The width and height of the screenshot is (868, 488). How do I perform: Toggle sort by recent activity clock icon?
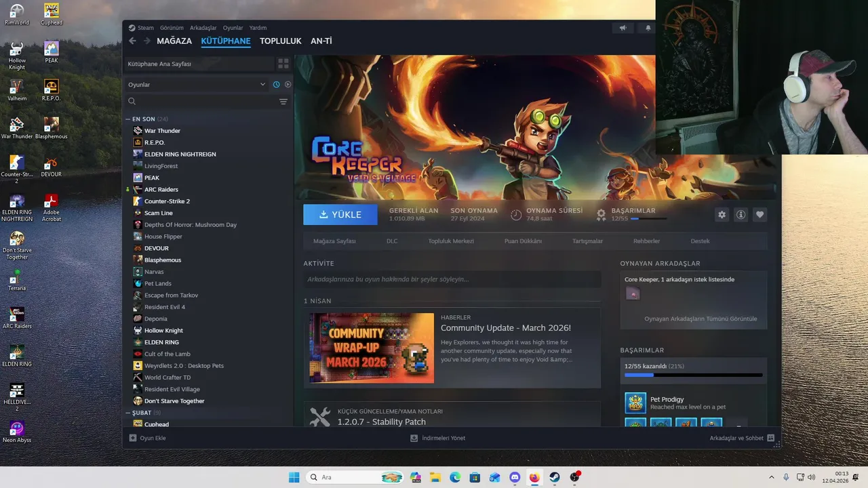pyautogui.click(x=277, y=85)
